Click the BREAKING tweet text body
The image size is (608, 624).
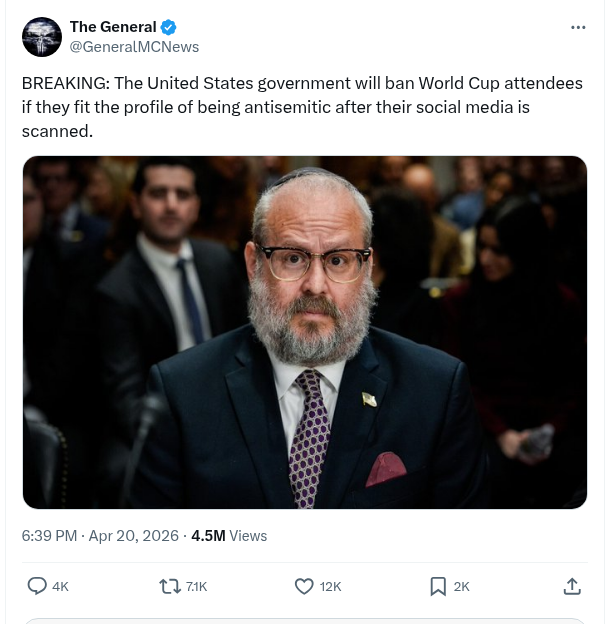pos(302,107)
